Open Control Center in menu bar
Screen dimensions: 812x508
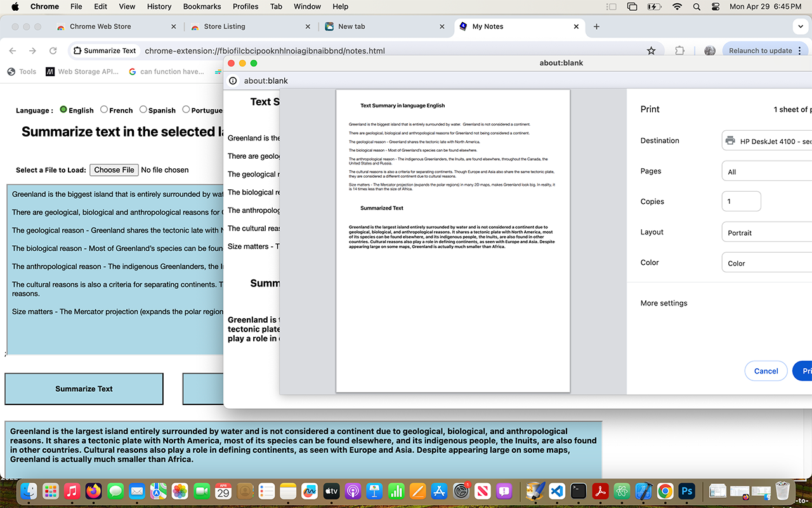(716, 6)
